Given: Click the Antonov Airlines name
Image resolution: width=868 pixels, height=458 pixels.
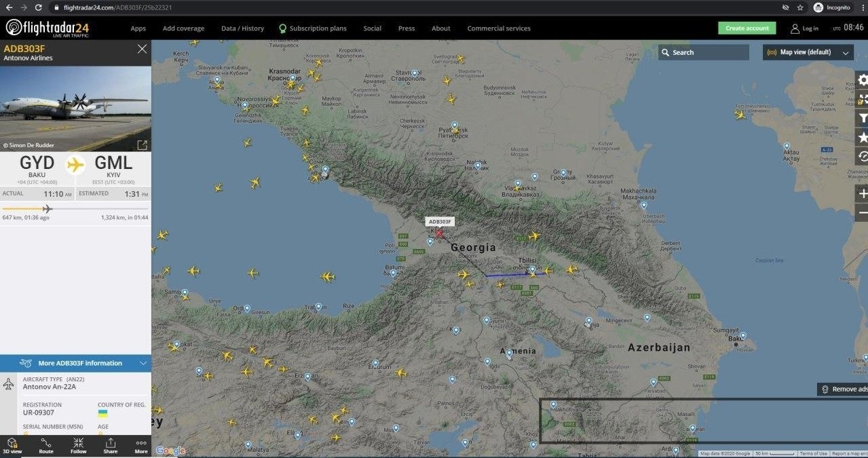Looking at the screenshot, I should coord(28,58).
